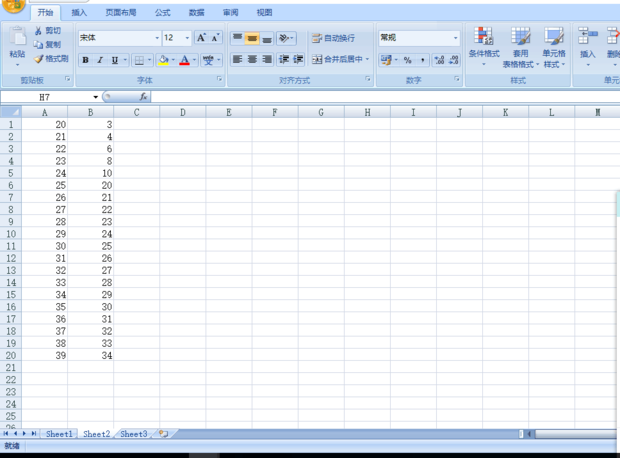This screenshot has width=620, height=458.
Task: Open the font size dropdown
Action: click(187, 38)
